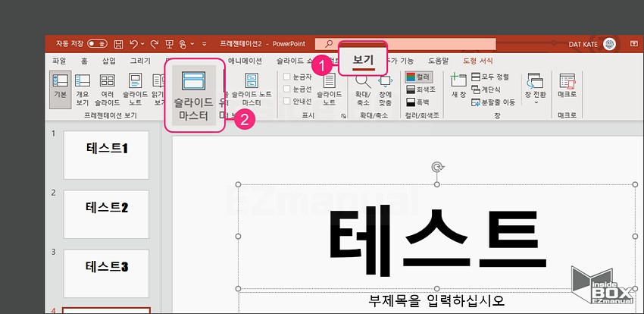Click 창에 맞춤 fit to window

click(385, 90)
